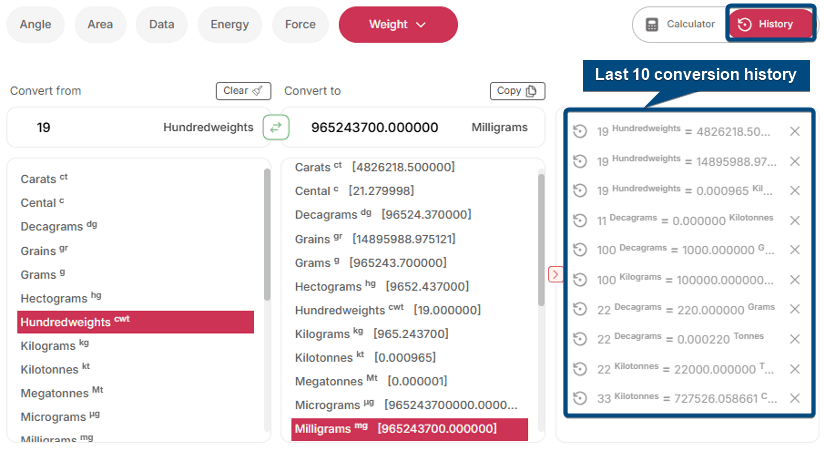The height and width of the screenshot is (451, 825).
Task: Delete the 11 Decagrams history entry
Action: pyautogui.click(x=795, y=220)
